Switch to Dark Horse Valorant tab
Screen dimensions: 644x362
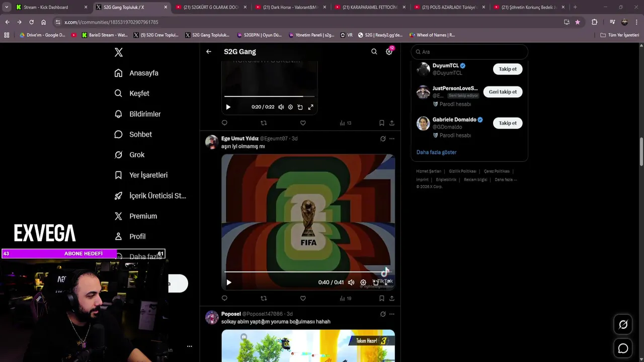tap(291, 7)
